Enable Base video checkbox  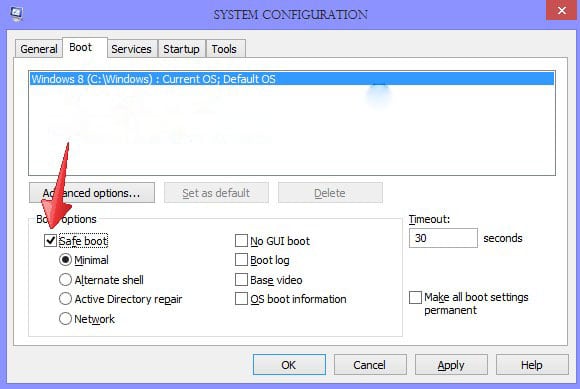pyautogui.click(x=241, y=280)
